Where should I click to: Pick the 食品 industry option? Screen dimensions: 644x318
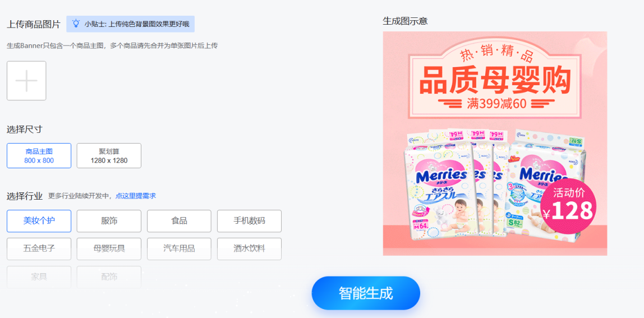tap(179, 221)
